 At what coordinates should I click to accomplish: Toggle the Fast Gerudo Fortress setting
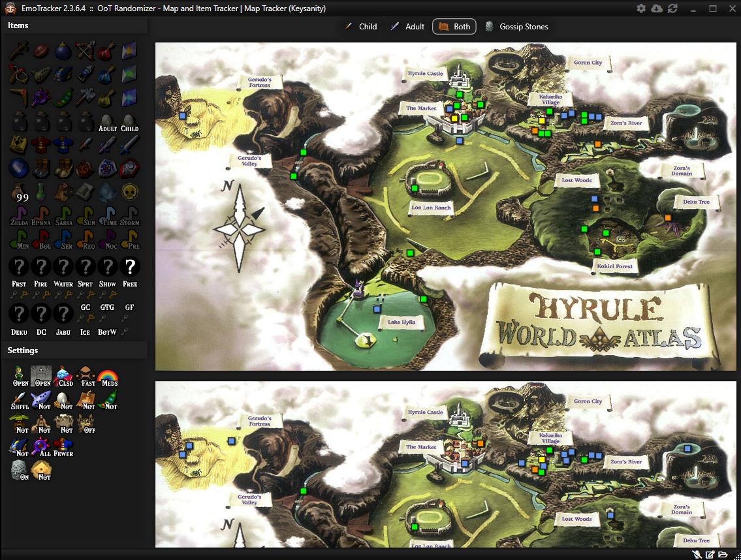88,376
